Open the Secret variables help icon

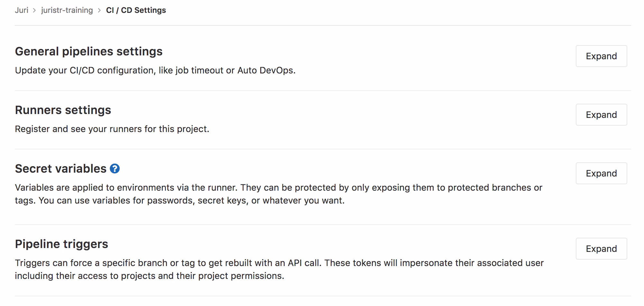[115, 169]
